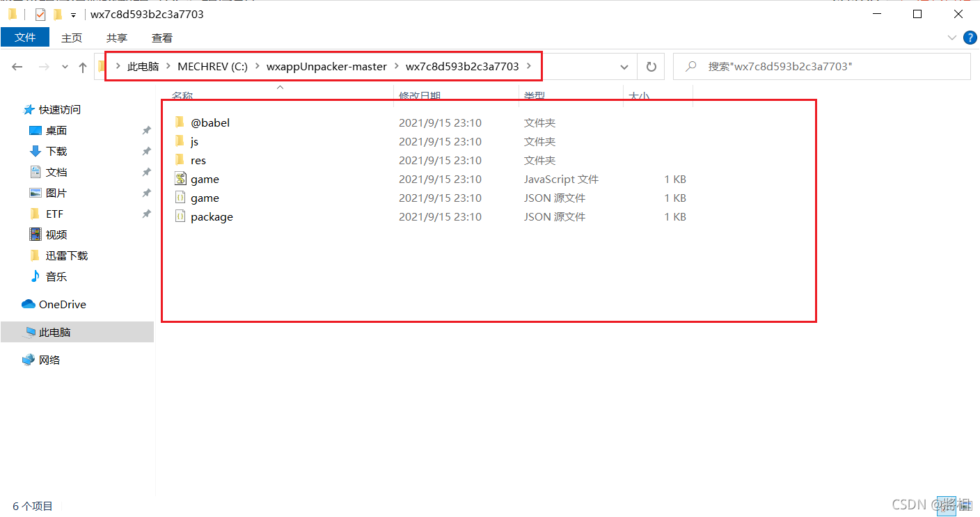Expand the ribbon with the chevron near Help

coord(951,38)
